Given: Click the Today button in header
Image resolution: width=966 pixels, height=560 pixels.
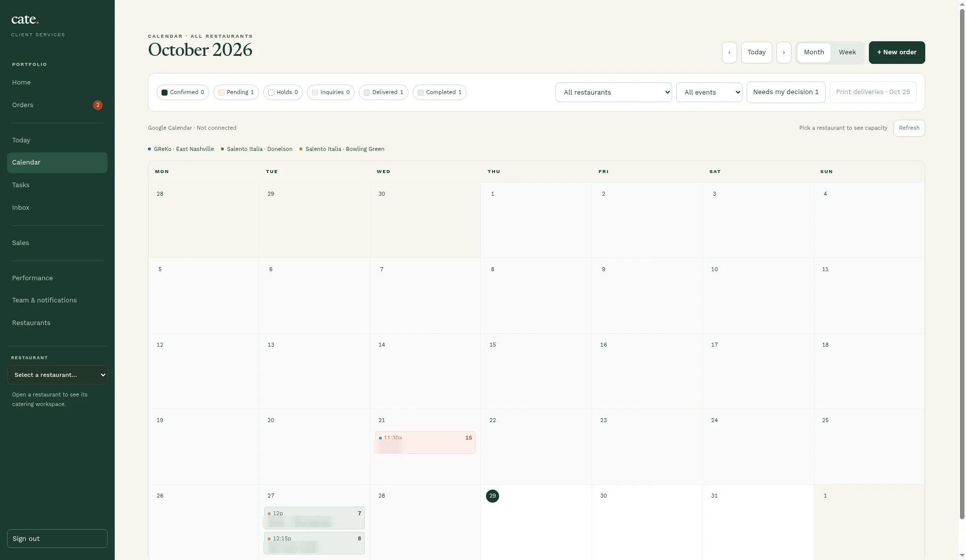Looking at the screenshot, I should coord(756,52).
